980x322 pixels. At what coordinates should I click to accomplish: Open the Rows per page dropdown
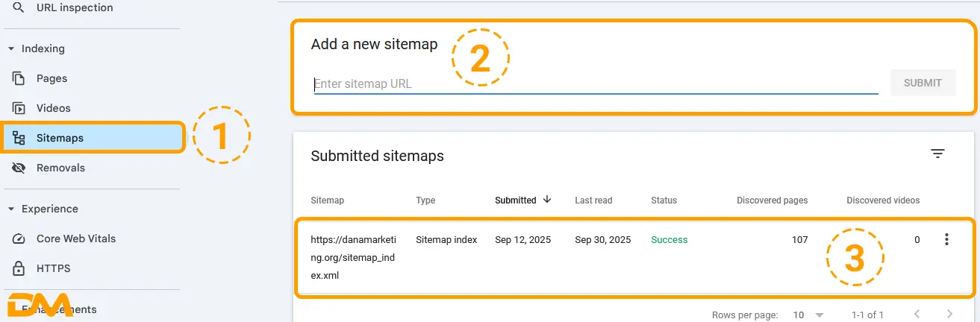[x=808, y=315]
